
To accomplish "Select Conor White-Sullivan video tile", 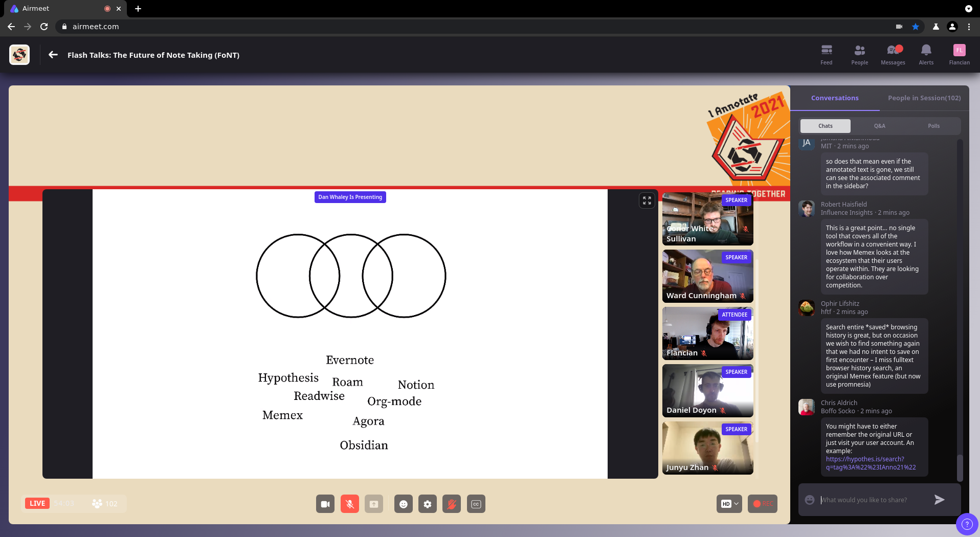I will click(x=708, y=219).
